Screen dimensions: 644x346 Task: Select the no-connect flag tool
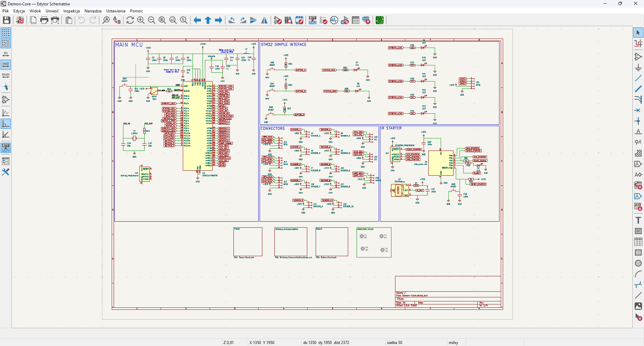638,110
